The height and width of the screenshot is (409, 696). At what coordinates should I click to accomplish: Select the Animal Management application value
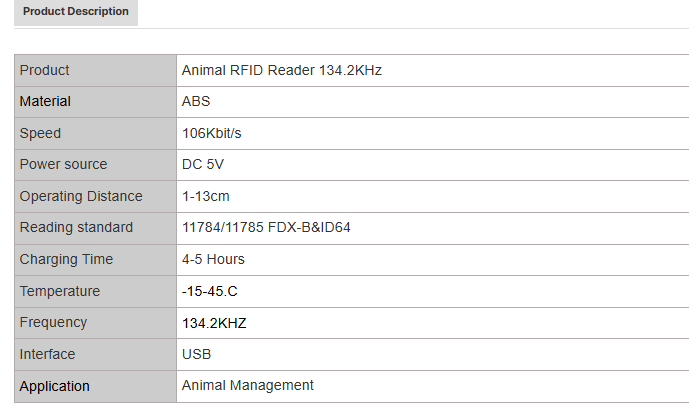[248, 385]
